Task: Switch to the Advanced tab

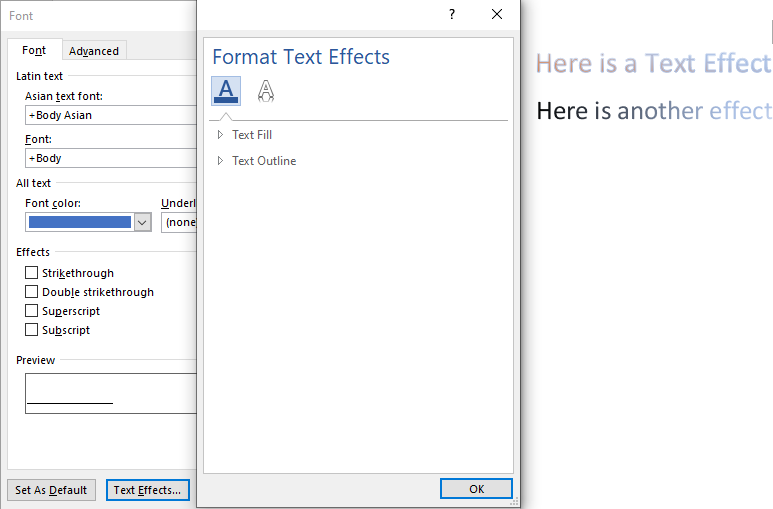Action: point(94,51)
